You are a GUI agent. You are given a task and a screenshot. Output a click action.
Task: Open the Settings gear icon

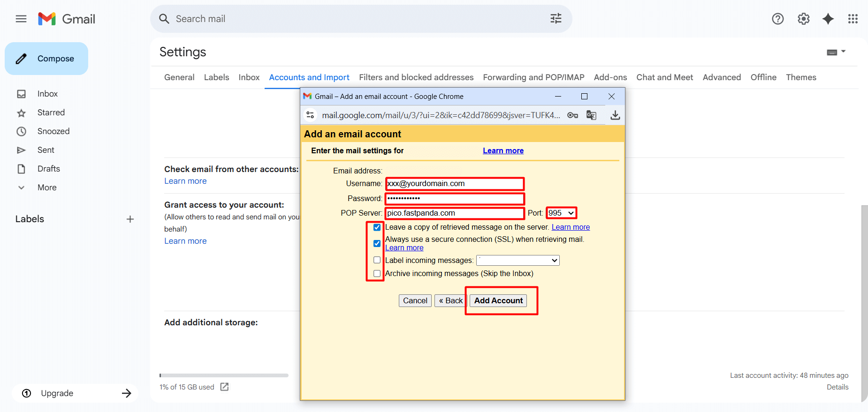[803, 19]
